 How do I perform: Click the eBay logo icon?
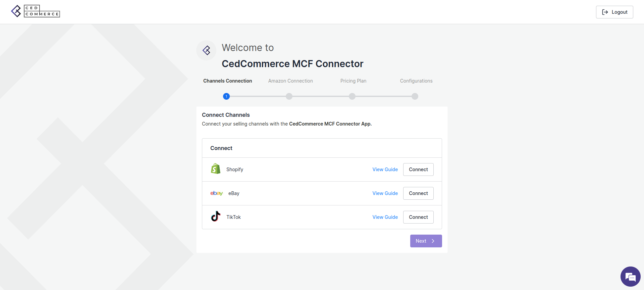(217, 193)
